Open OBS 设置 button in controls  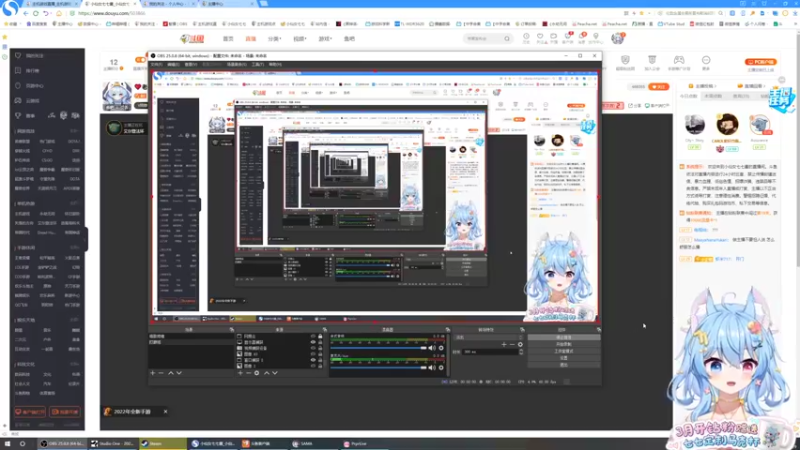(x=563, y=358)
